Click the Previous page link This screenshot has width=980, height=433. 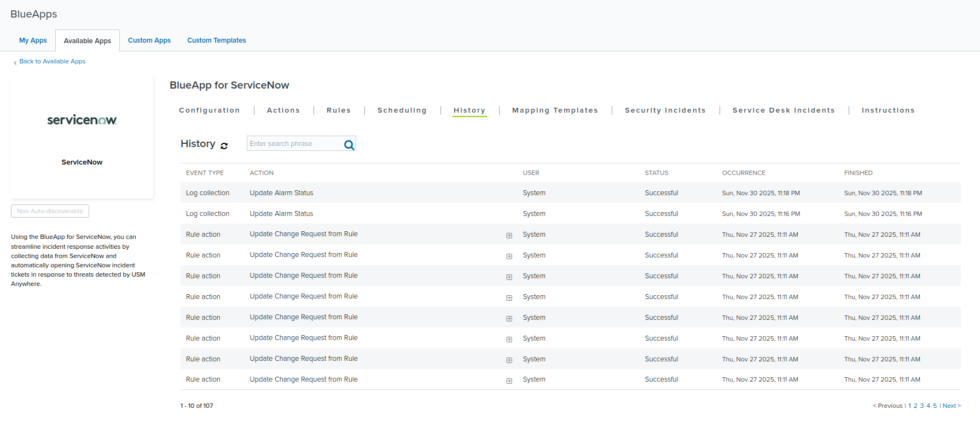888,406
